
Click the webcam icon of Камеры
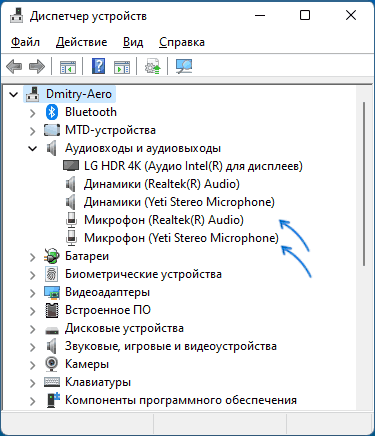[51, 364]
